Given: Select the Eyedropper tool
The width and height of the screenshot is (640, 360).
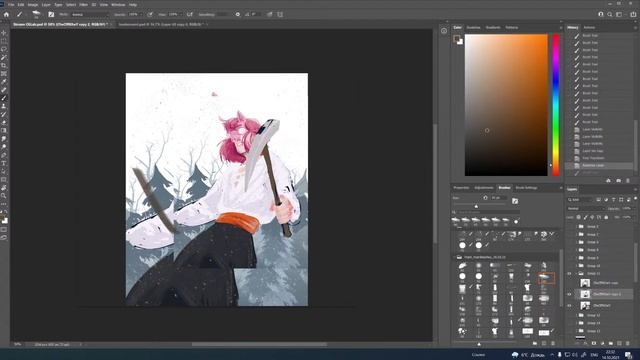Looking at the screenshot, I should [4, 82].
